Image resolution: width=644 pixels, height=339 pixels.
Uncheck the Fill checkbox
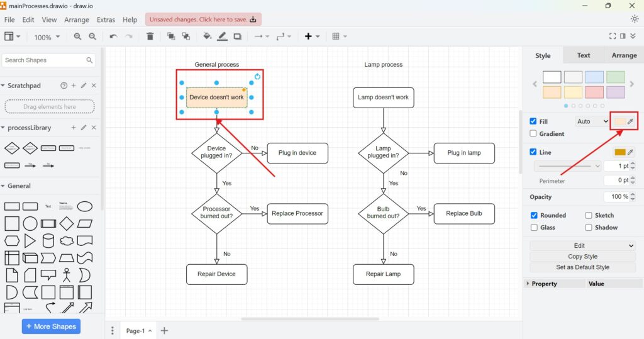click(x=533, y=121)
